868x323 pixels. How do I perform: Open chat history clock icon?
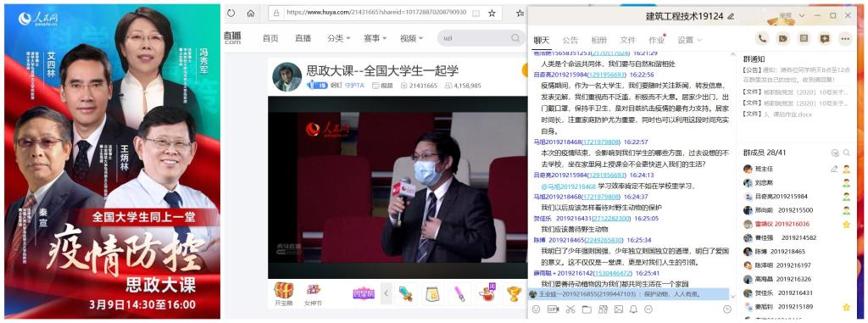tap(726, 309)
